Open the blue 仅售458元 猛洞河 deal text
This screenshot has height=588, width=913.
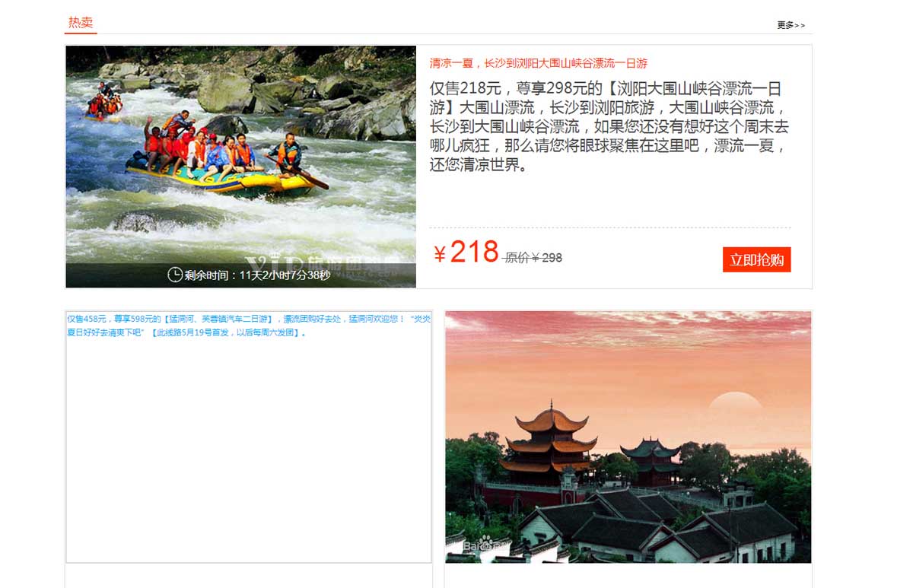[249, 326]
